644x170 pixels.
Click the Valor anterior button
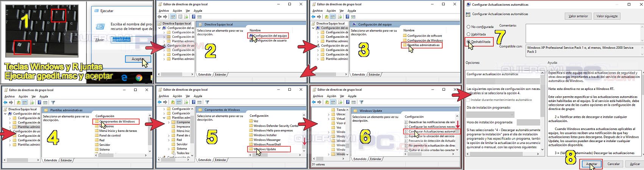pyautogui.click(x=578, y=16)
